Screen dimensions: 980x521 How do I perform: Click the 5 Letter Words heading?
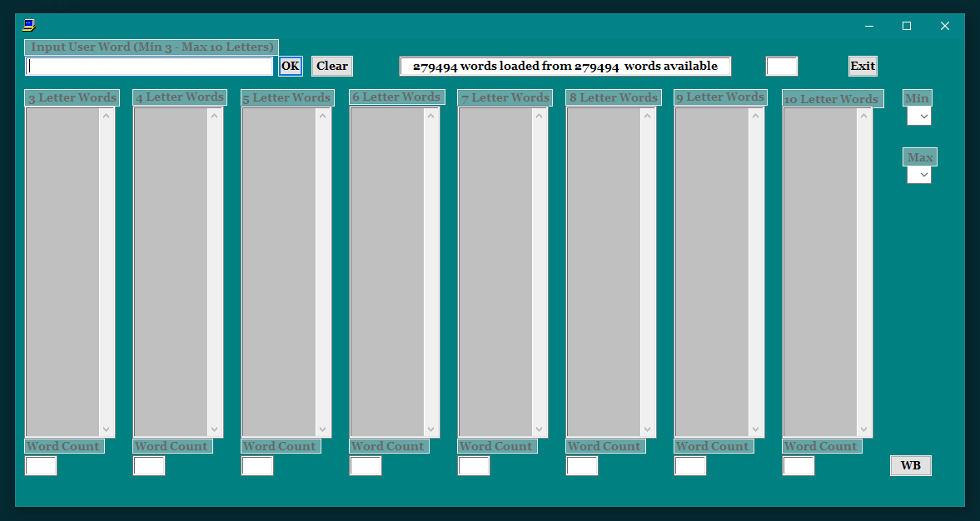pyautogui.click(x=287, y=98)
